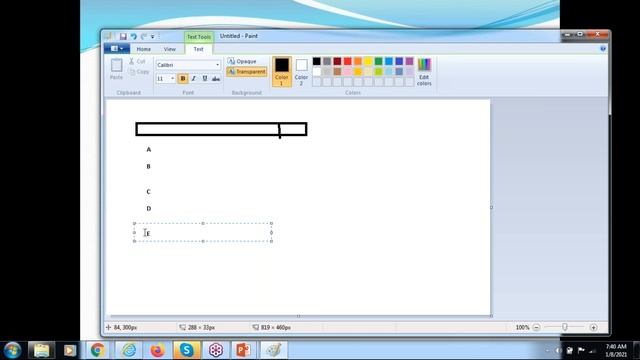Click the zoom out minus button

pyautogui.click(x=536, y=327)
